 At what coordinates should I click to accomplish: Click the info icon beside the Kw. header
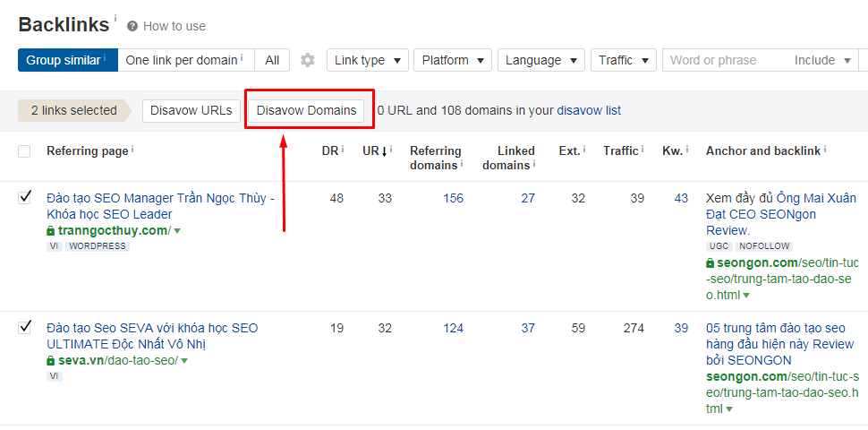point(687,149)
